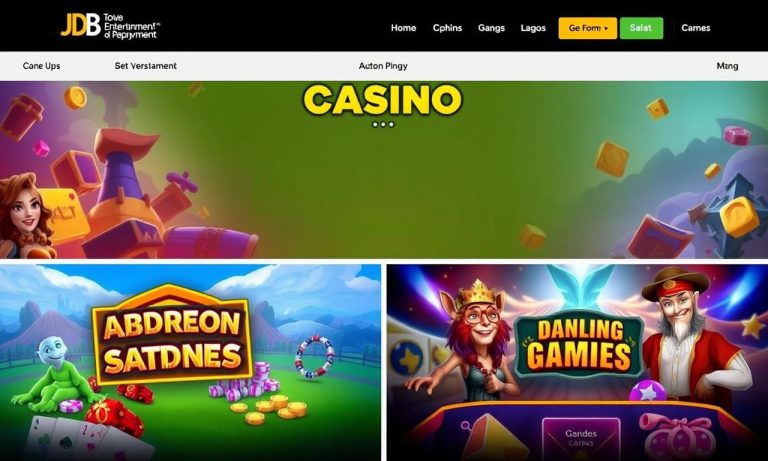Click the CASINO banner title

[x=383, y=100]
